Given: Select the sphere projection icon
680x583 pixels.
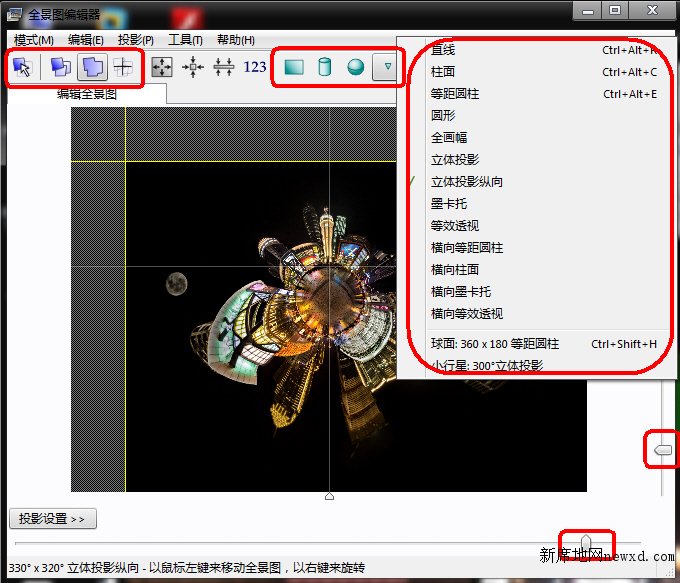Looking at the screenshot, I should pos(355,67).
